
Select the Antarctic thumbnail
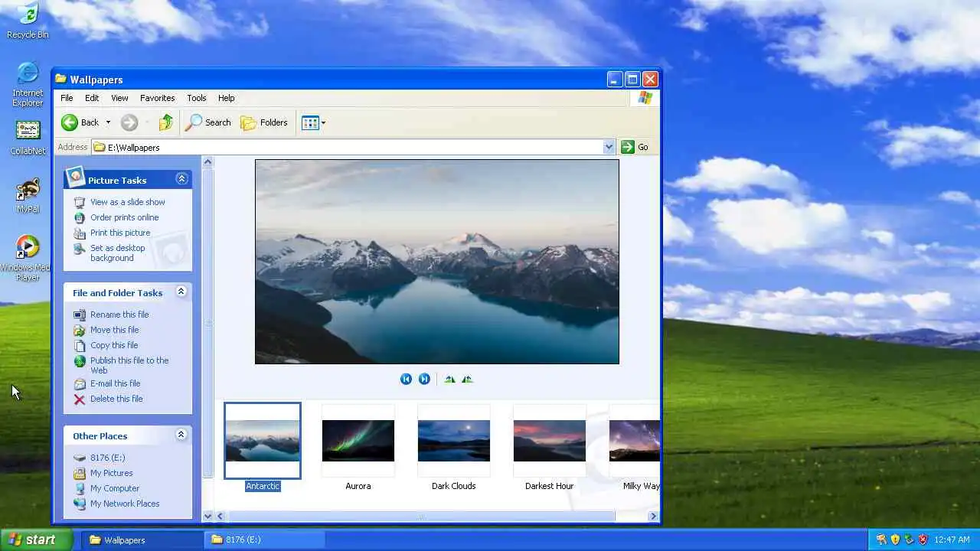[263, 441]
